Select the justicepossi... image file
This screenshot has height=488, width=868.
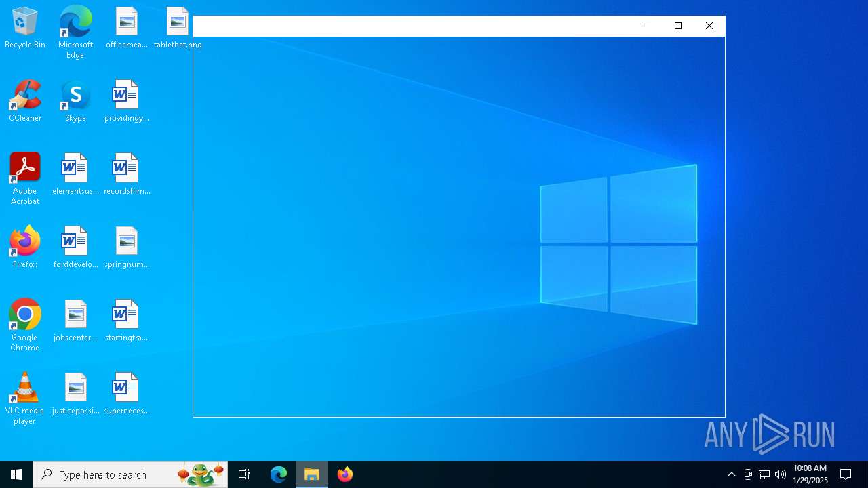75,394
